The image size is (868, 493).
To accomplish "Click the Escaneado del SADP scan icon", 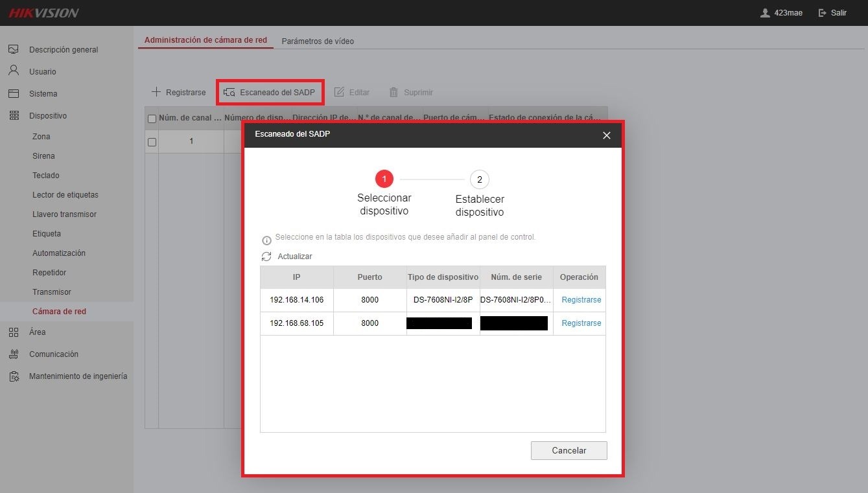I will [x=229, y=93].
